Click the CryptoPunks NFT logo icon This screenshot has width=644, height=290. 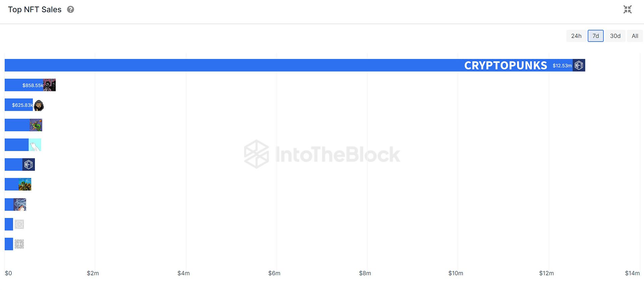[x=579, y=65]
